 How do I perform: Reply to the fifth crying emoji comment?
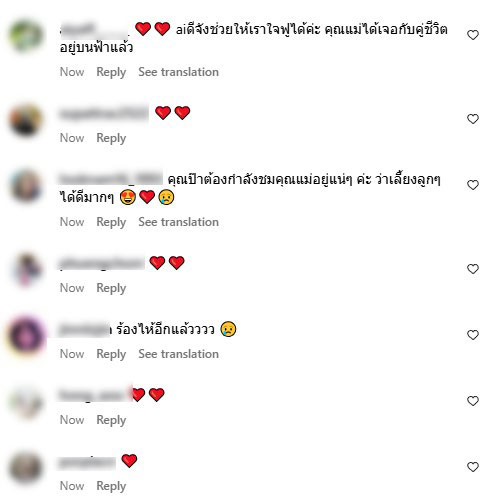pyautogui.click(x=111, y=354)
